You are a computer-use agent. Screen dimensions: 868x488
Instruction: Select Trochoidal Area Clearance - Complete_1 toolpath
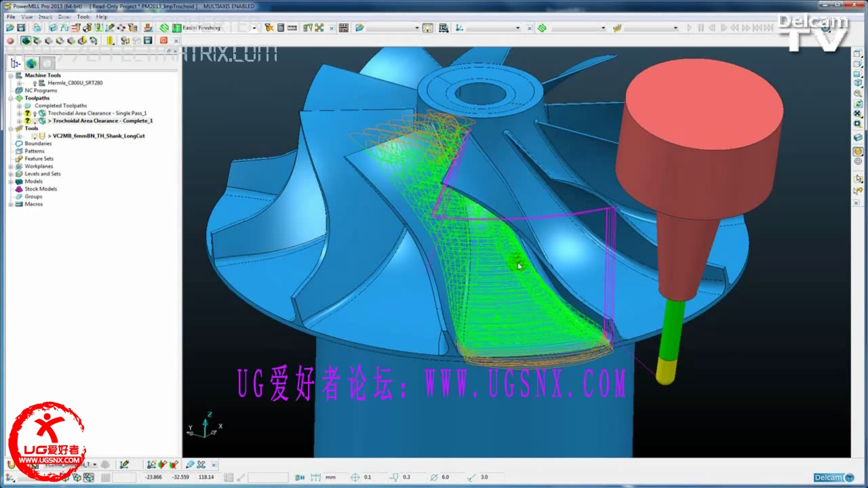coord(100,121)
